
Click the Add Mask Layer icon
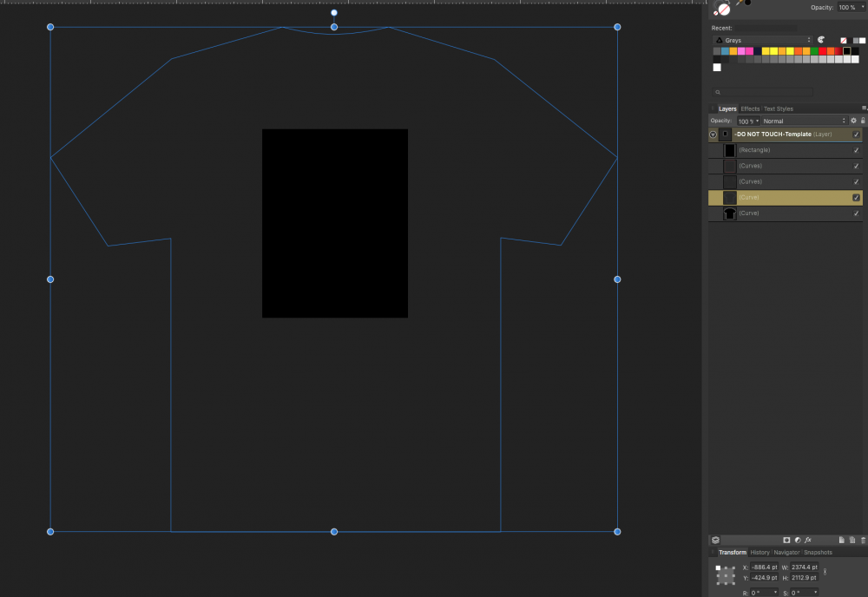(x=786, y=540)
